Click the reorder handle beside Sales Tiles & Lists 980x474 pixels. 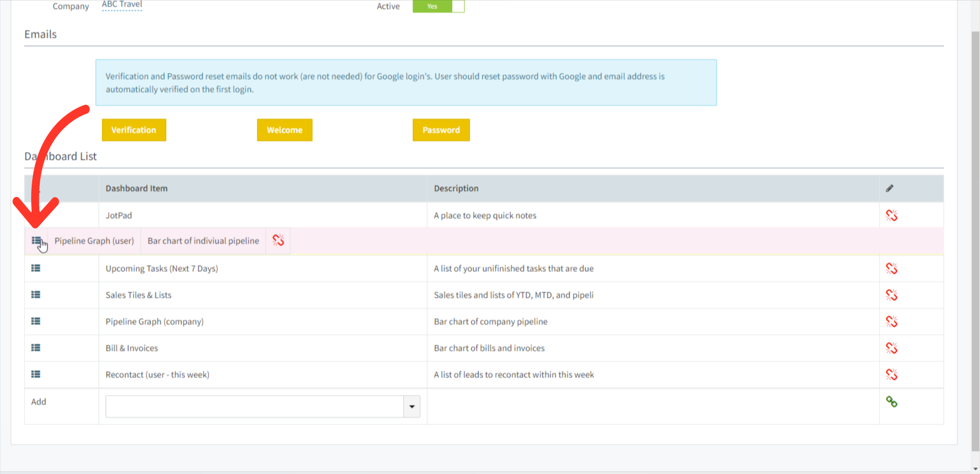pyautogui.click(x=36, y=294)
